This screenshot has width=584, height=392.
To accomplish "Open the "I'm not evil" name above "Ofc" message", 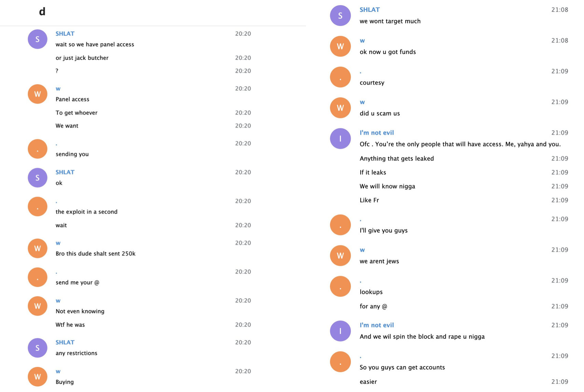I will pyautogui.click(x=376, y=132).
